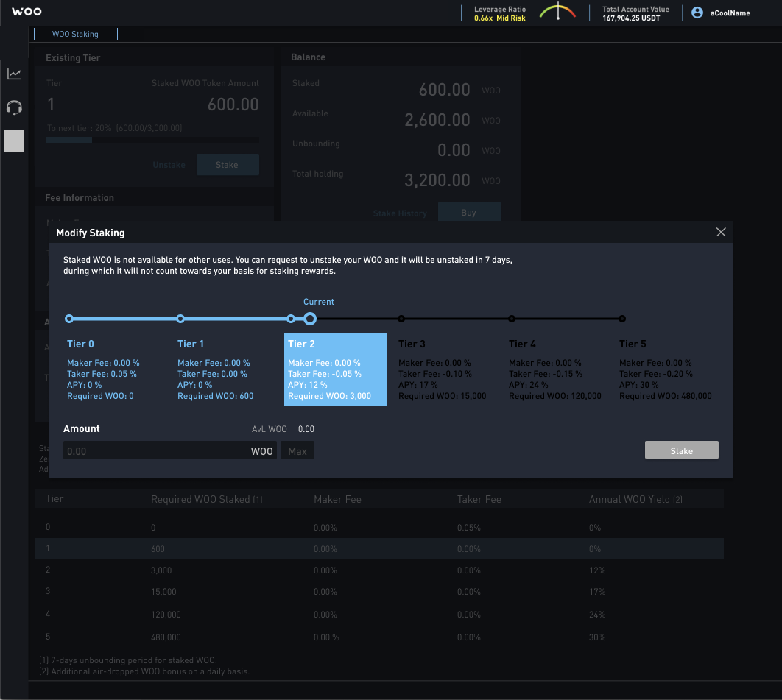Choose the Tier 4 fee card

point(555,369)
